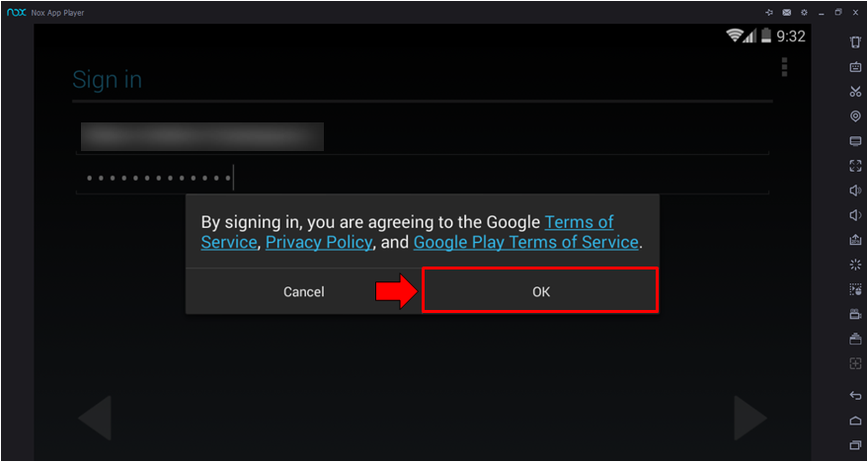This screenshot has width=868, height=462.
Task: Open the virtual keyboard control icon
Action: [855, 67]
